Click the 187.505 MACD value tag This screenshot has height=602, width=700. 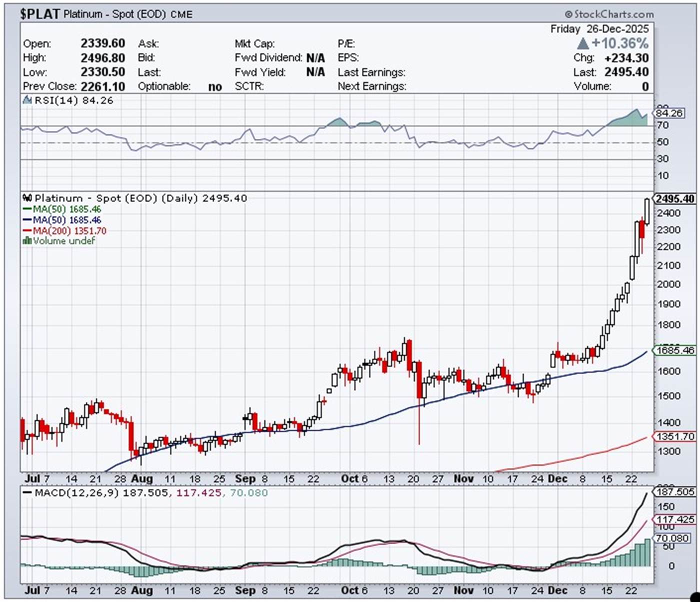coord(675,492)
